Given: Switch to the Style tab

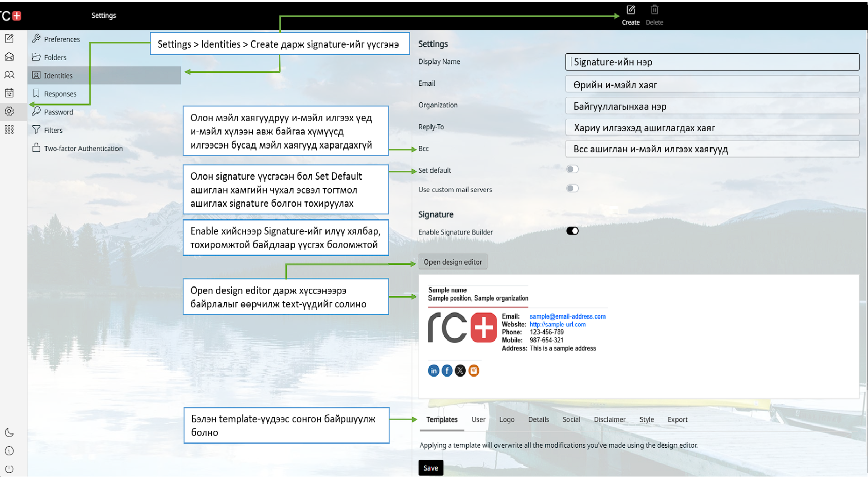Looking at the screenshot, I should click(x=647, y=420).
